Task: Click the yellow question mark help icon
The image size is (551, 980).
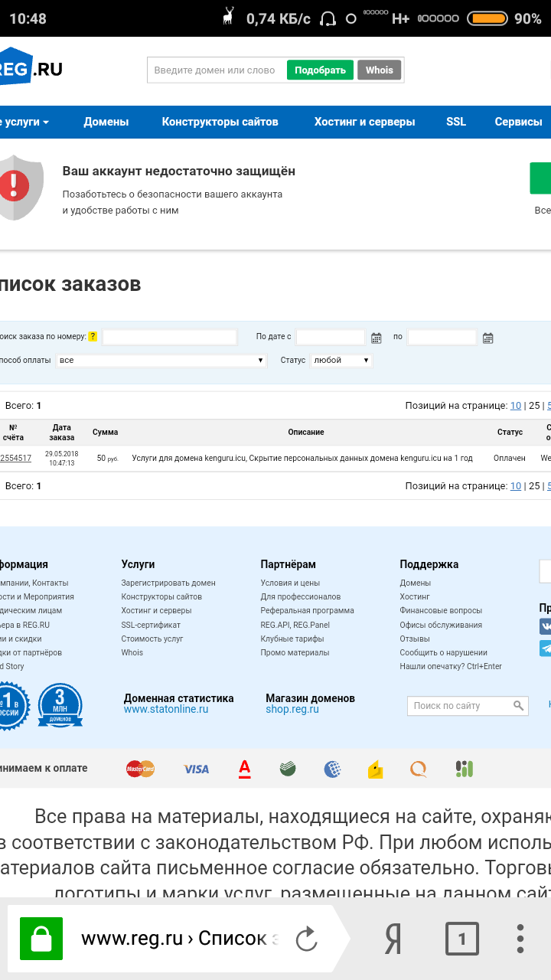Action: click(x=93, y=337)
